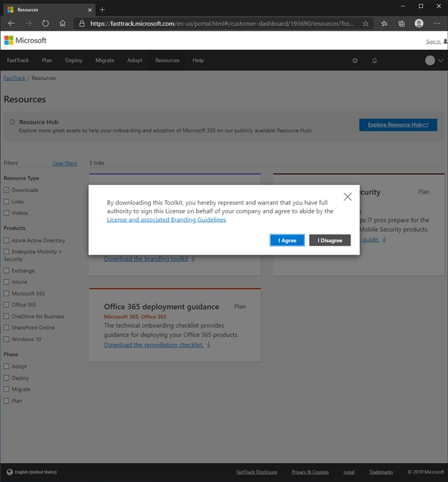
Task: Check the Links resource type filter
Action: pos(7,201)
